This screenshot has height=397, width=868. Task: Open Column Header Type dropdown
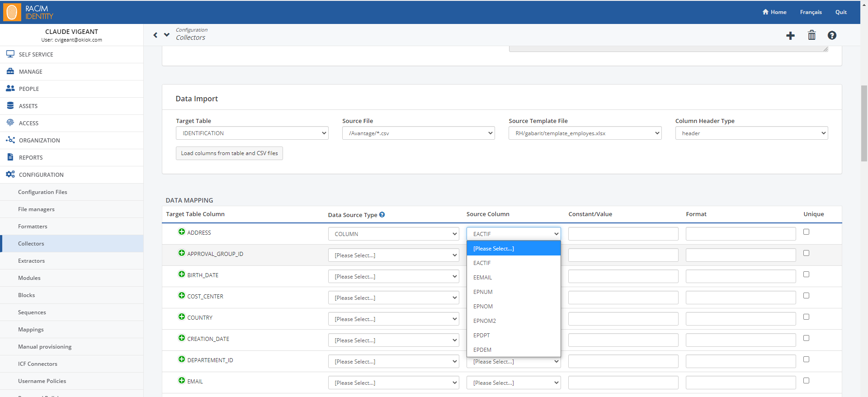tap(751, 133)
